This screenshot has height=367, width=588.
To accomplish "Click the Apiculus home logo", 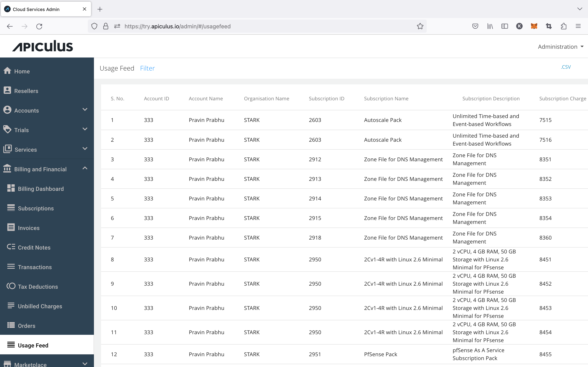I will coord(42,46).
